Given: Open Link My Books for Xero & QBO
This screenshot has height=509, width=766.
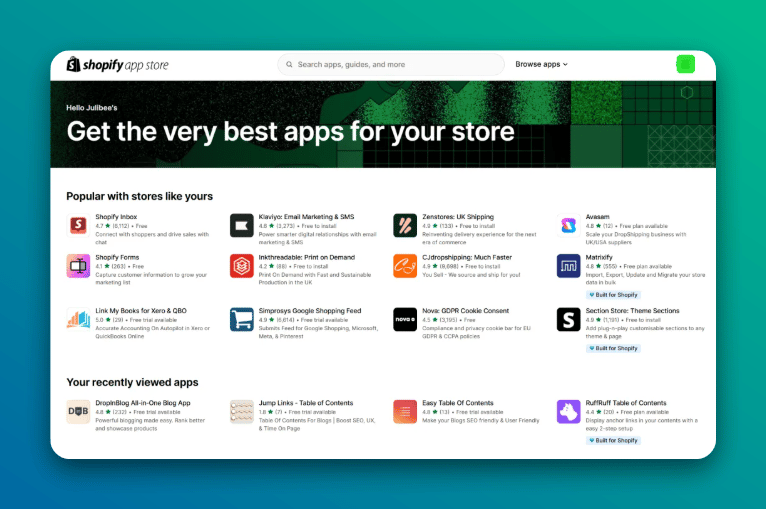Looking at the screenshot, I should pyautogui.click(x=141, y=310).
